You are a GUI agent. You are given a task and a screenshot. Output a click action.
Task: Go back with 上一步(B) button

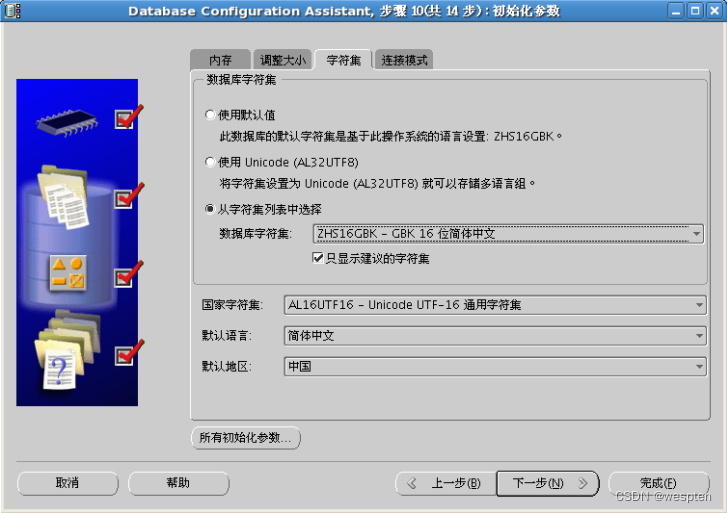click(446, 483)
